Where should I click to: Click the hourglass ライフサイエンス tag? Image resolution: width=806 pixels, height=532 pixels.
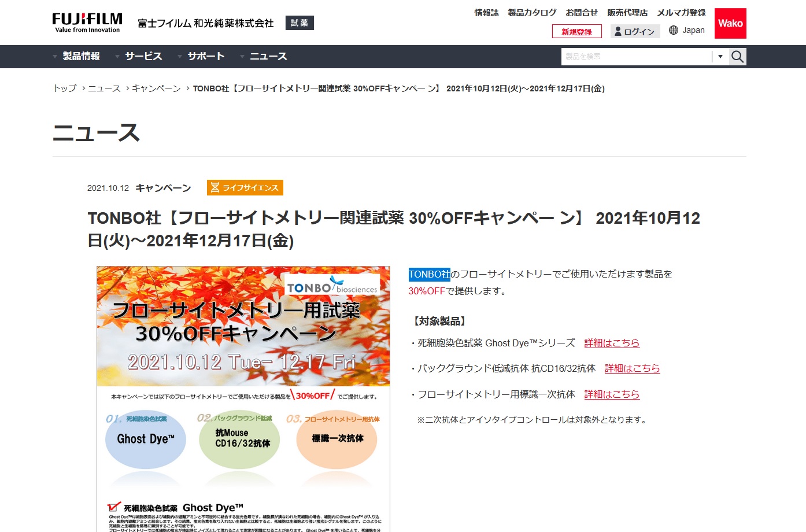pos(245,187)
